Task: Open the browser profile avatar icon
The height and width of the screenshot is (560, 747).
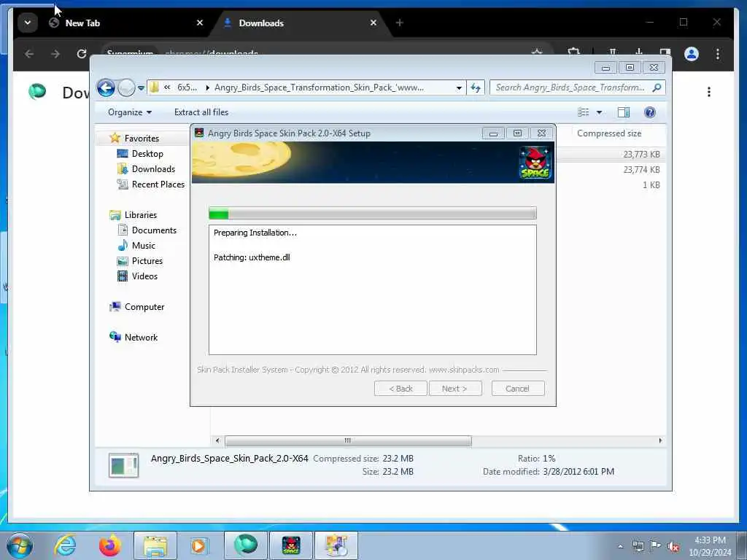Action: point(692,54)
